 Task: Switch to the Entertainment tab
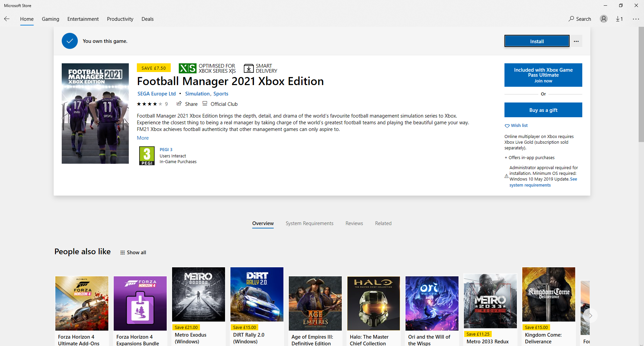pyautogui.click(x=83, y=19)
